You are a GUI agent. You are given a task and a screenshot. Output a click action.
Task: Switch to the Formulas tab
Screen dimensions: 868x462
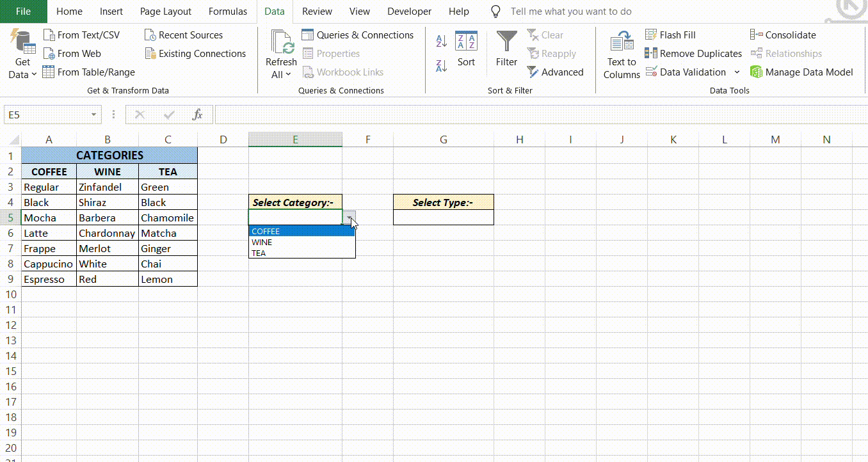(228, 12)
